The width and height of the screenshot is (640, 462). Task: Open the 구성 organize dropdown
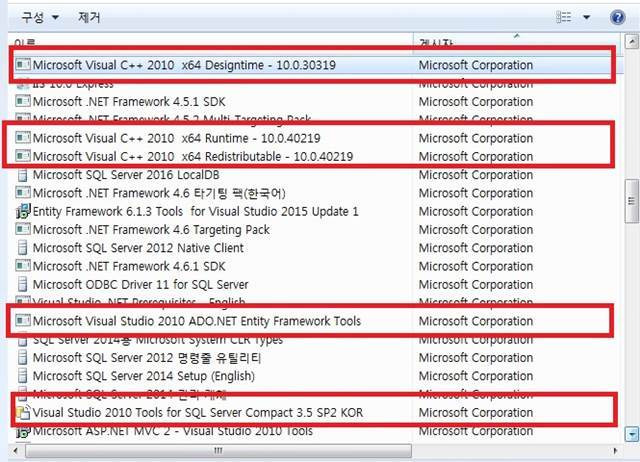(40, 17)
